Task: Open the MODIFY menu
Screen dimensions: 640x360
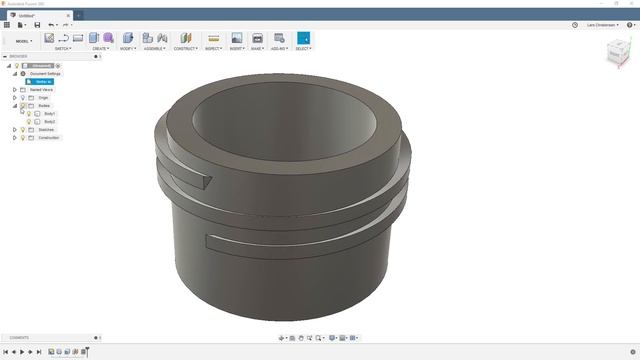Action: pyautogui.click(x=128, y=49)
